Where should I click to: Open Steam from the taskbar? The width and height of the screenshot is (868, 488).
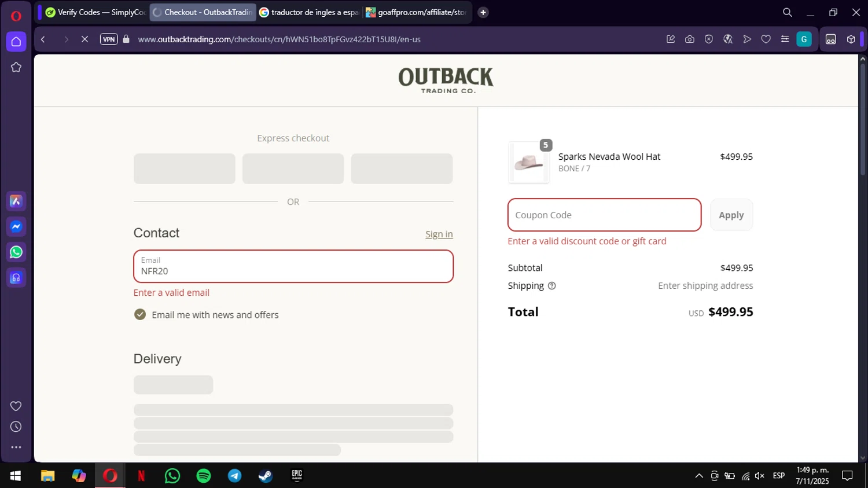point(266,476)
